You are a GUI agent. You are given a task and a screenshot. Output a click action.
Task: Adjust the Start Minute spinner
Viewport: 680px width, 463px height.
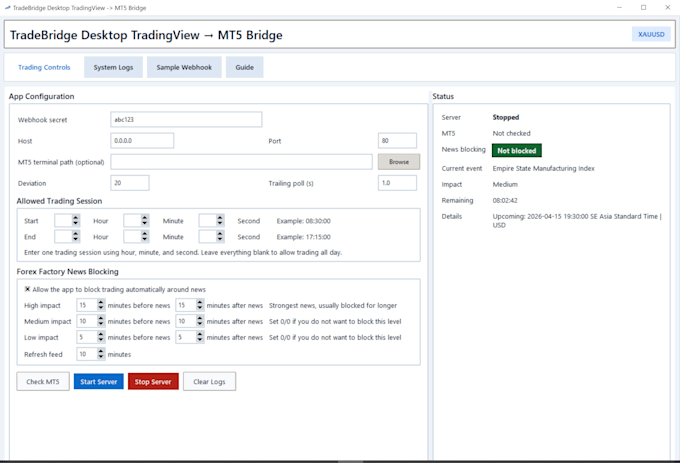coord(136,221)
